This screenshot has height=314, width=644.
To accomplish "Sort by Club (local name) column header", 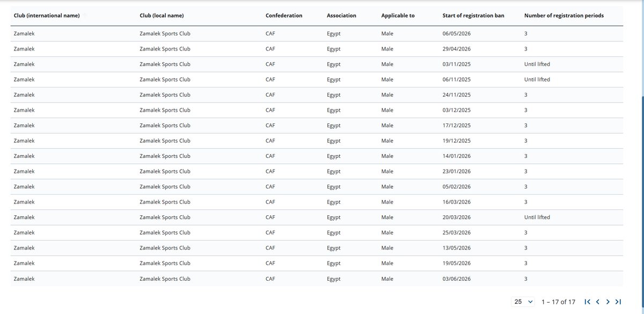I will click(x=162, y=16).
